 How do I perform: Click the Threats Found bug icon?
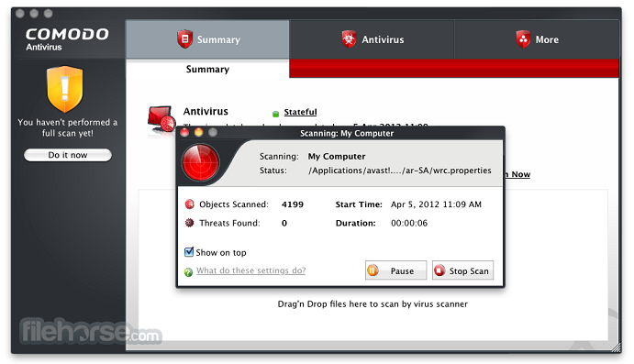click(x=189, y=223)
